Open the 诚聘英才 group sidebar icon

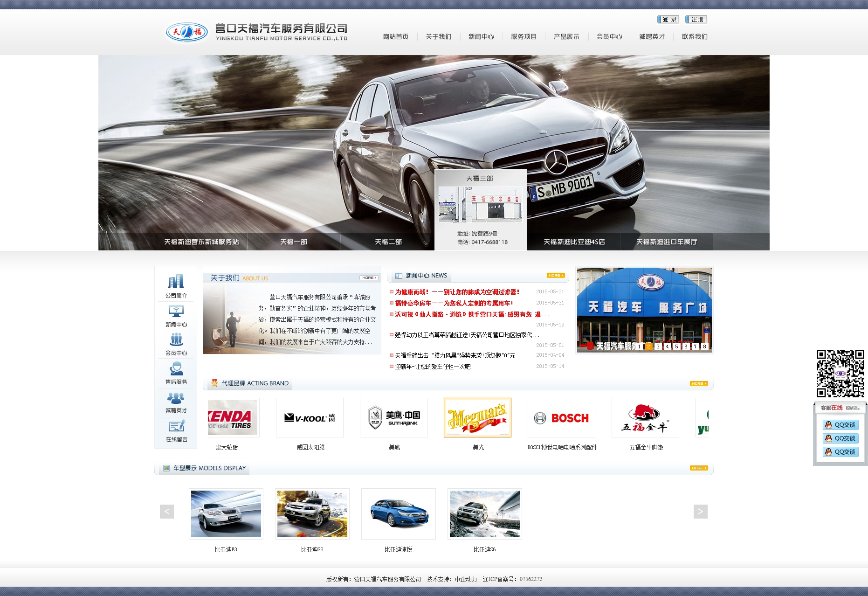[x=176, y=398]
